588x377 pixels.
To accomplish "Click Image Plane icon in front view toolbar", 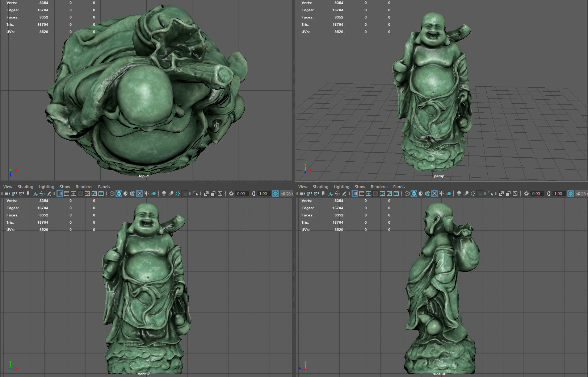I will coord(35,194).
